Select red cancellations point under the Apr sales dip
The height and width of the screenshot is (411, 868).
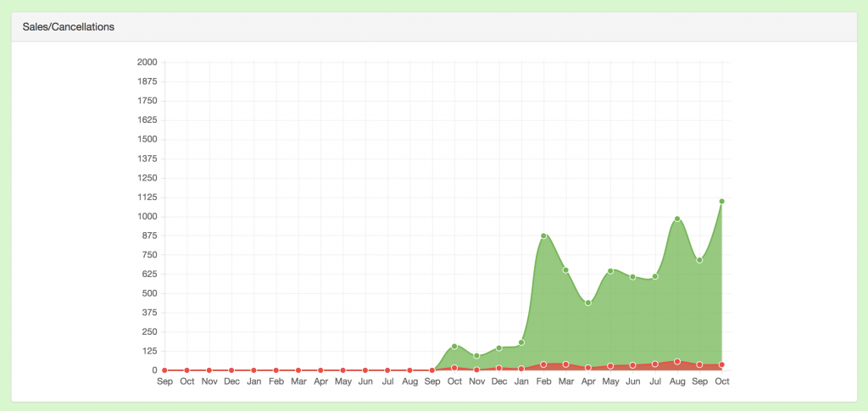pyautogui.click(x=588, y=367)
